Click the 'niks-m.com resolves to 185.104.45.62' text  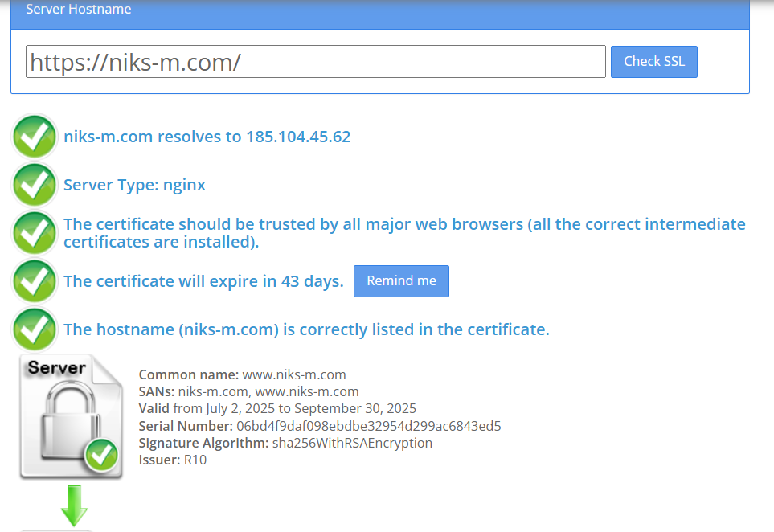pyautogui.click(x=207, y=137)
